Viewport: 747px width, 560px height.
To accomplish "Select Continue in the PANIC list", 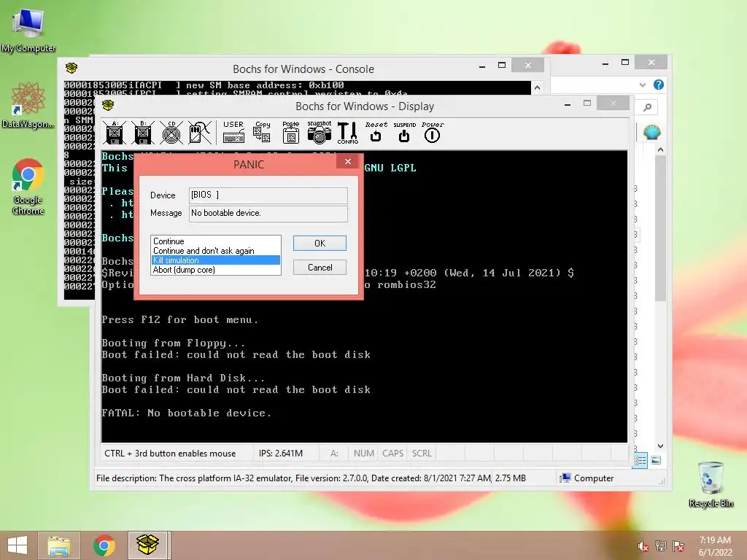I will click(x=216, y=241).
